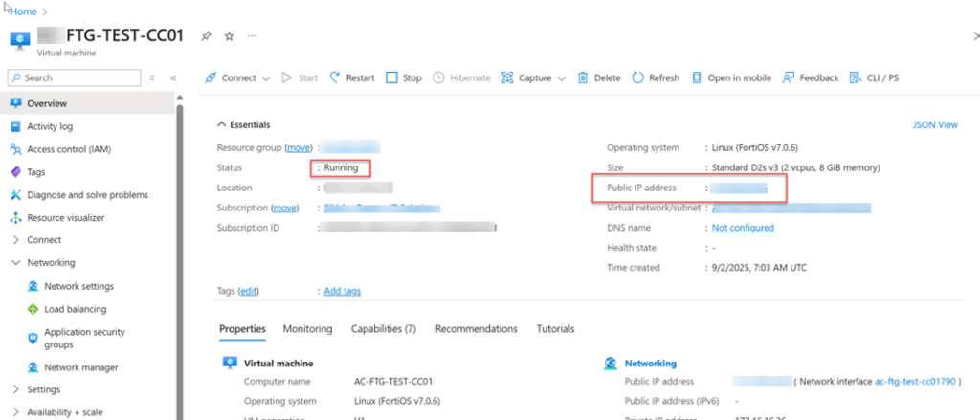Open network interface ac-ftg-test-cc01790 link
Image resolution: width=980 pixels, height=420 pixels.
[x=915, y=381]
